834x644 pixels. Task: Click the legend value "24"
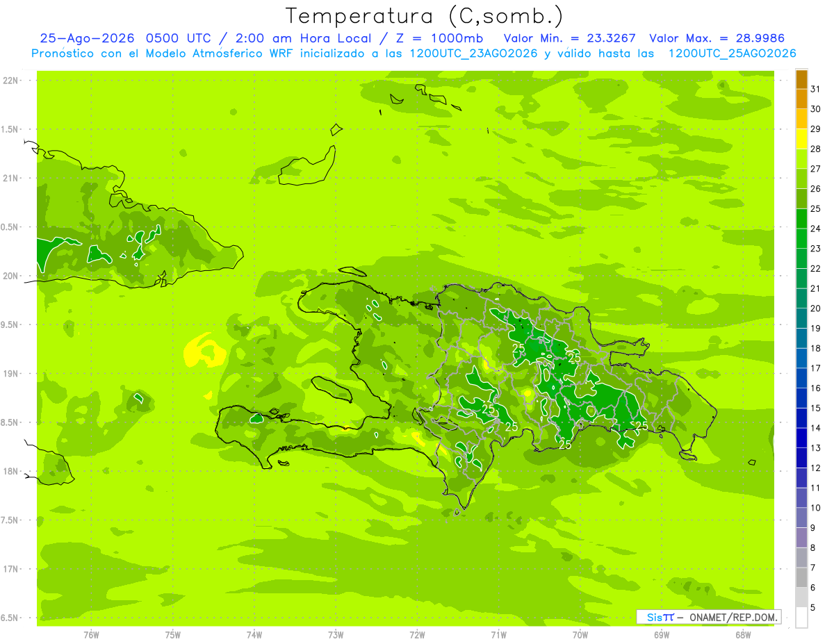pyautogui.click(x=816, y=229)
